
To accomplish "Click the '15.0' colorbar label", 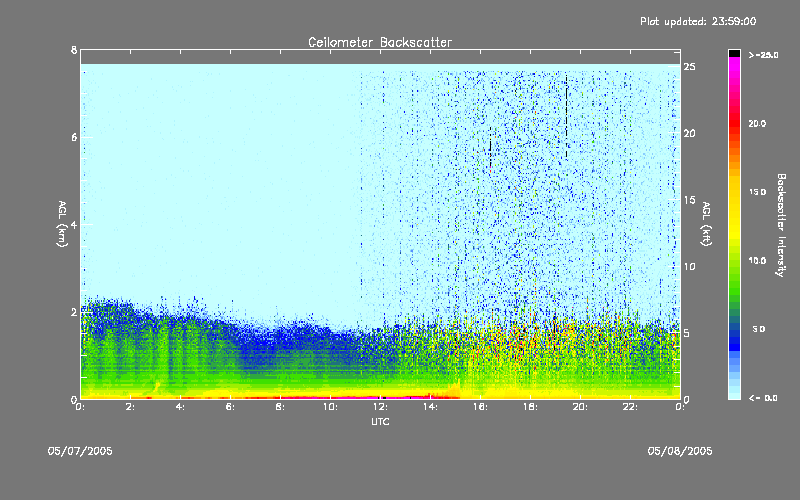I will coord(757,192).
